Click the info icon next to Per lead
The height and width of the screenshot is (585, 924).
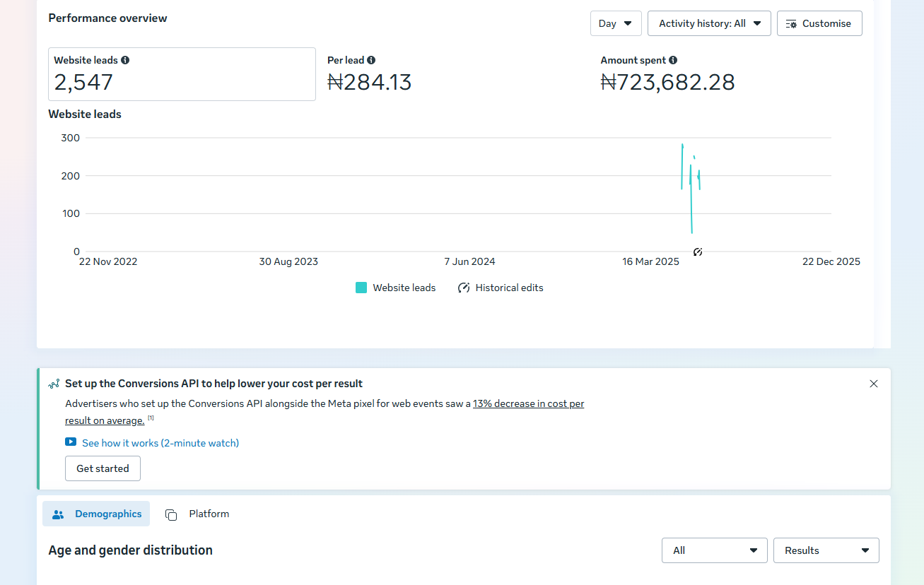(x=371, y=60)
